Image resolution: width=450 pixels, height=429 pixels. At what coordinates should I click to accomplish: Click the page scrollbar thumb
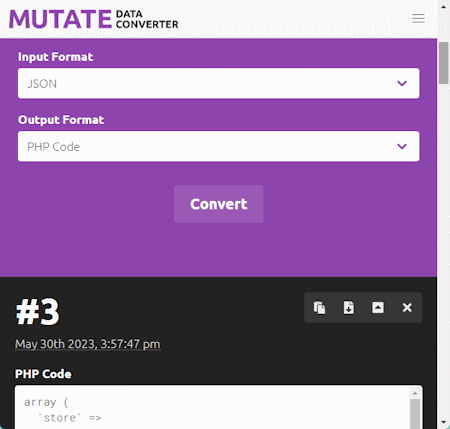click(444, 63)
